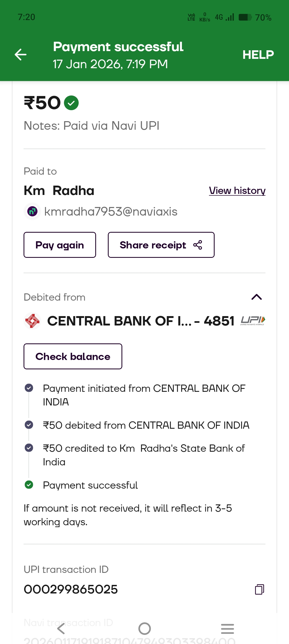The image size is (289, 644).
Task: Tap the Central Bank of India logo
Action: click(32, 321)
